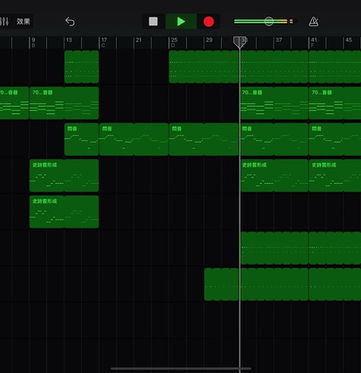Jump to bar 41 on the ruler
The height and width of the screenshot is (373, 361).
tap(314, 40)
